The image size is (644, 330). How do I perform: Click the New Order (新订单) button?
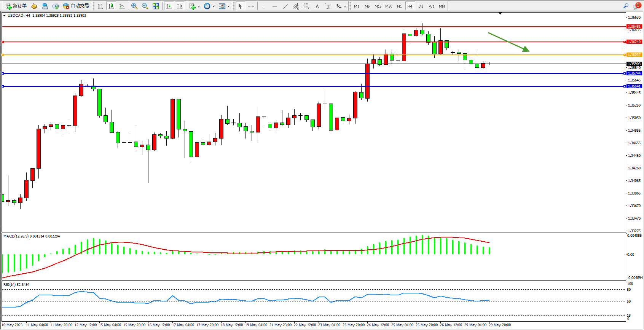tap(16, 6)
